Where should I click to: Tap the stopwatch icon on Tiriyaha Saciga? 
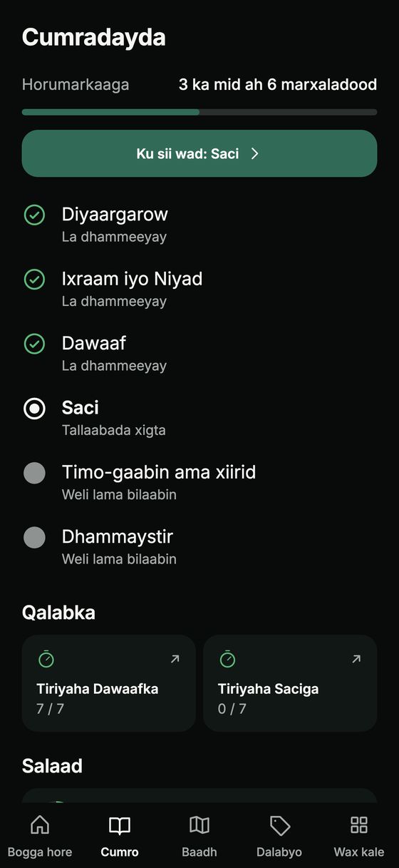[x=227, y=659]
